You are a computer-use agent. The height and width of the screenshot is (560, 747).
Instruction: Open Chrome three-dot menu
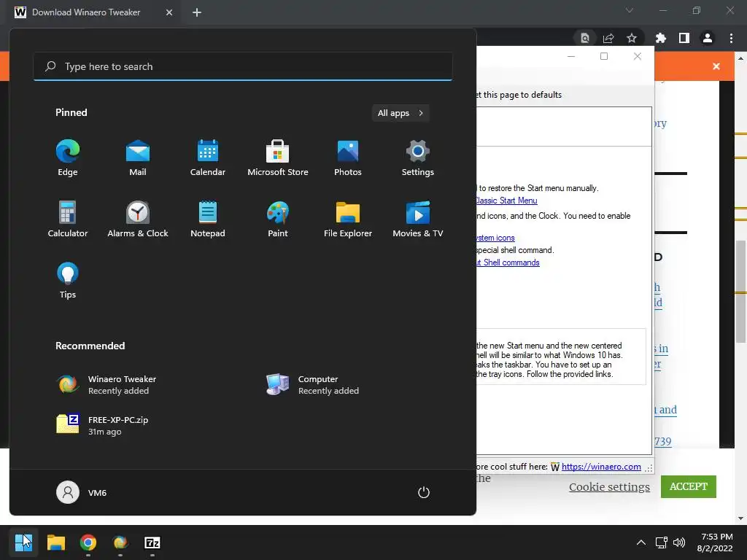tap(731, 38)
